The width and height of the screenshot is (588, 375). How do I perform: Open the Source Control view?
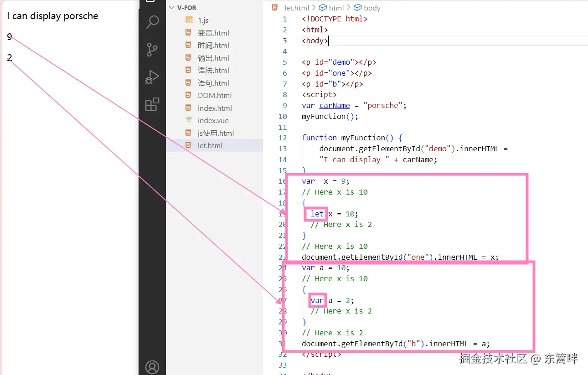point(152,49)
